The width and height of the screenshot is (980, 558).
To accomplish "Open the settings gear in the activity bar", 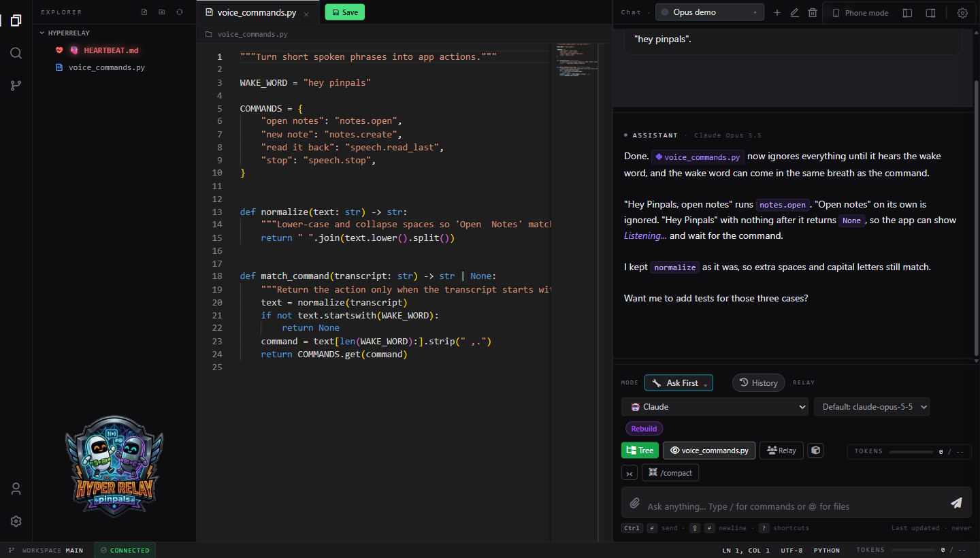I will [16, 521].
